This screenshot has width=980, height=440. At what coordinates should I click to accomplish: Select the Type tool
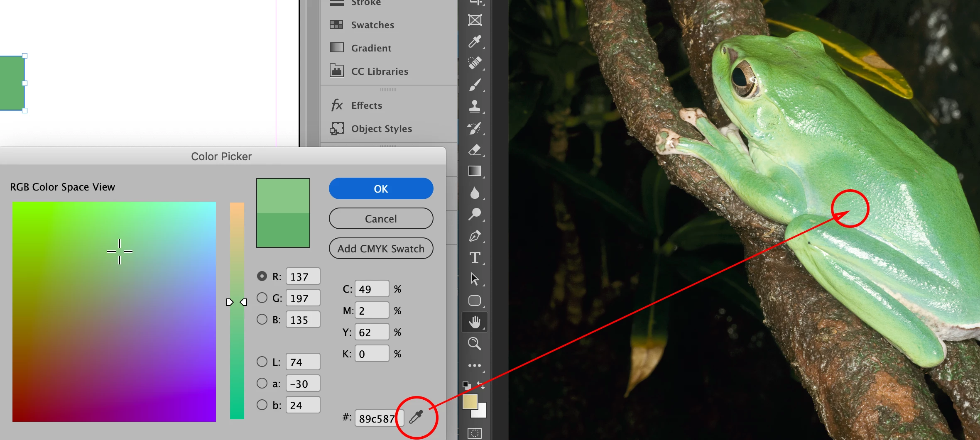[475, 257]
